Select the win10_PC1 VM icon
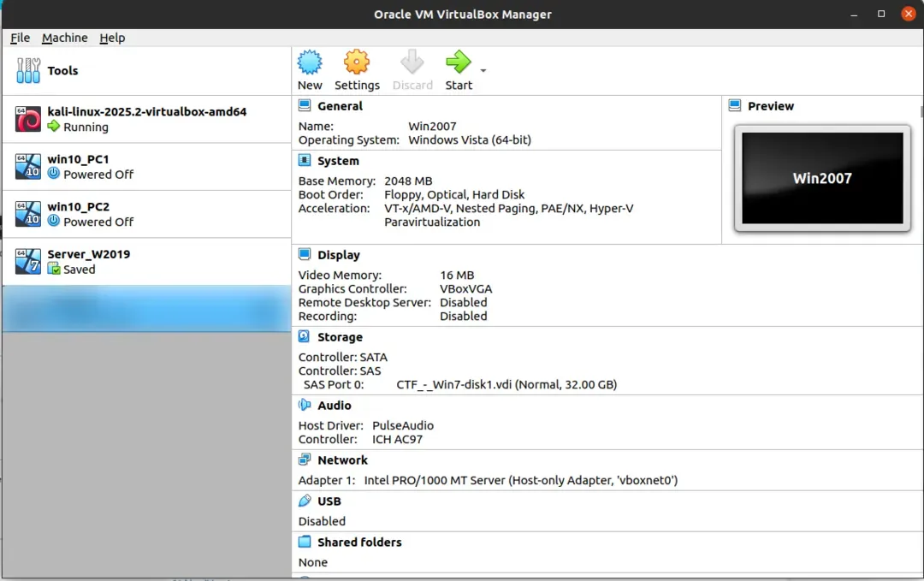 pyautogui.click(x=28, y=166)
